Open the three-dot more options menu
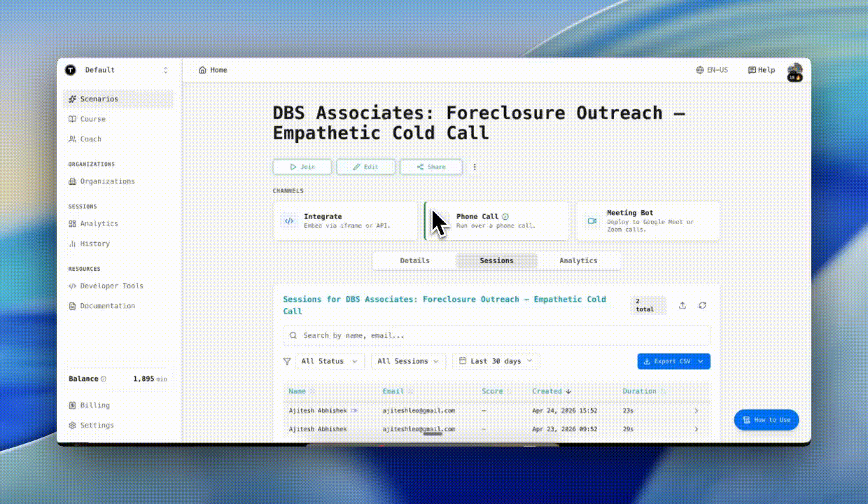Screen dimensions: 868x504 (475, 167)
